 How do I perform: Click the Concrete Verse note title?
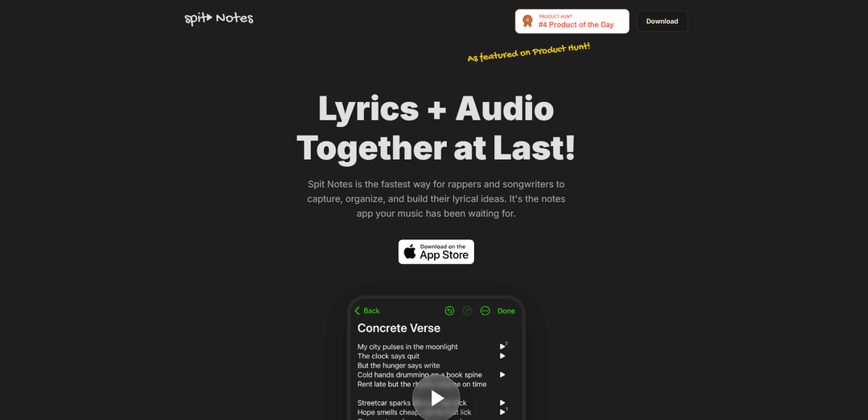pos(399,328)
